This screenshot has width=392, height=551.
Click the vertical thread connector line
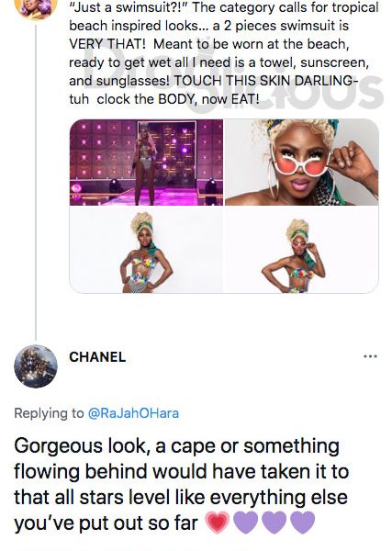(36, 181)
